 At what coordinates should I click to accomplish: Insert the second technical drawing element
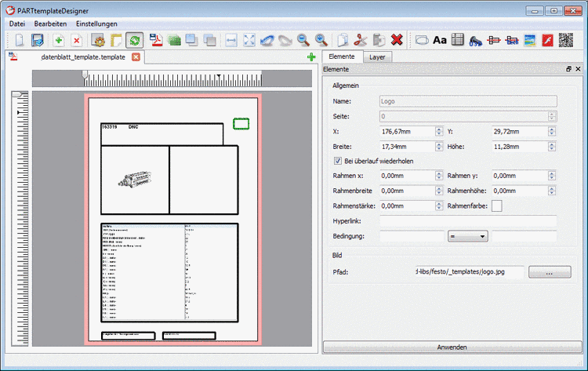coord(512,40)
